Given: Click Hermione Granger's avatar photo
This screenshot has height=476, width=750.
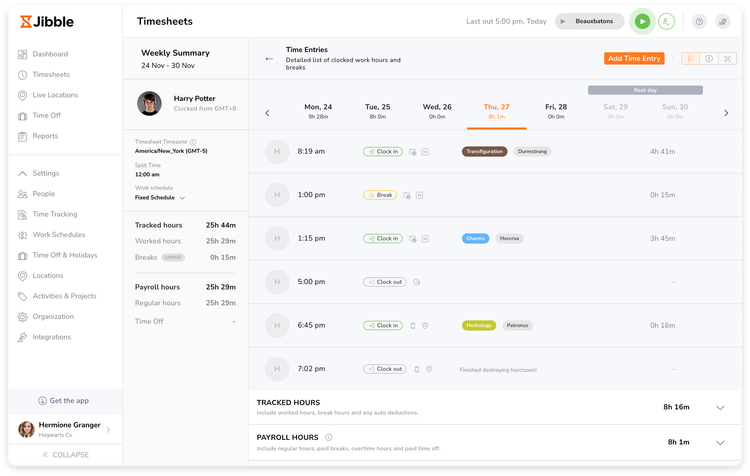Looking at the screenshot, I should pos(26,430).
